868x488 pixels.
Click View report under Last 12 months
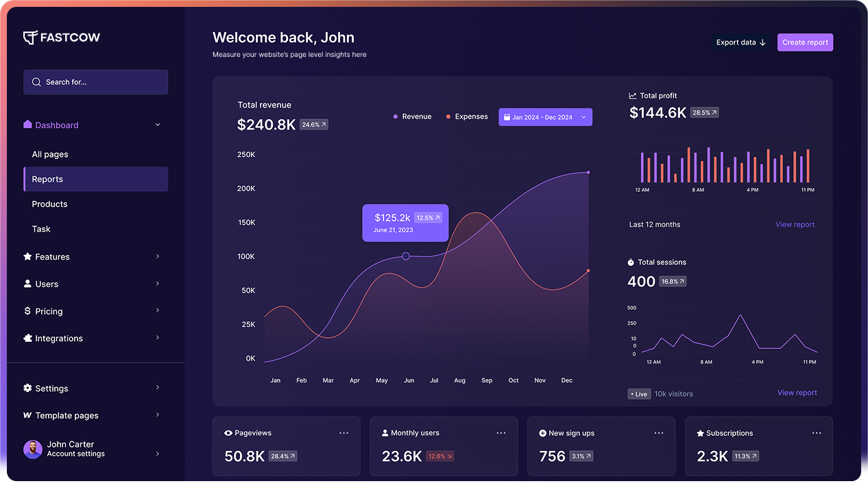click(795, 224)
